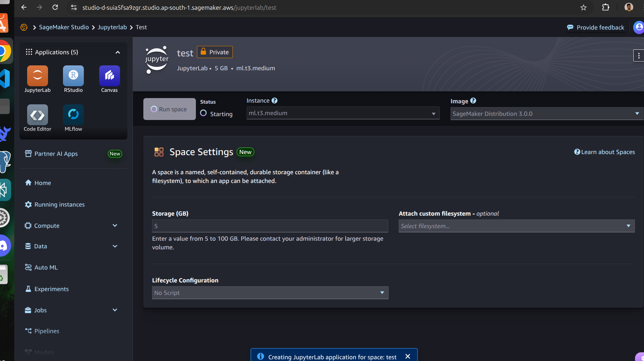Expand the Compute menu section
Screen dimensions: 644x361
(x=115, y=226)
